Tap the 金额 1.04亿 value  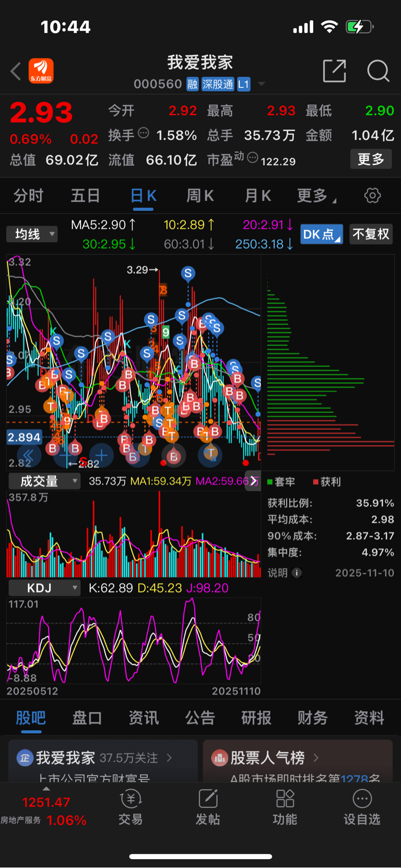(373, 135)
